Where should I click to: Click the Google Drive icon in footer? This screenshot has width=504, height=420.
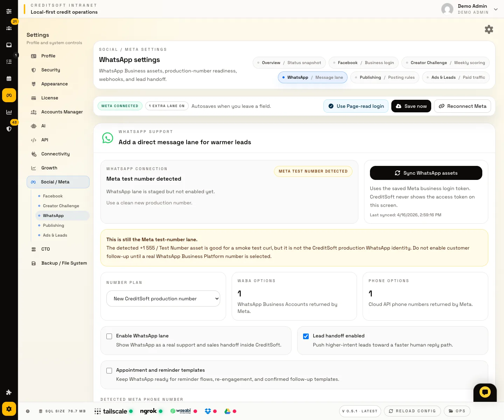[227, 411]
